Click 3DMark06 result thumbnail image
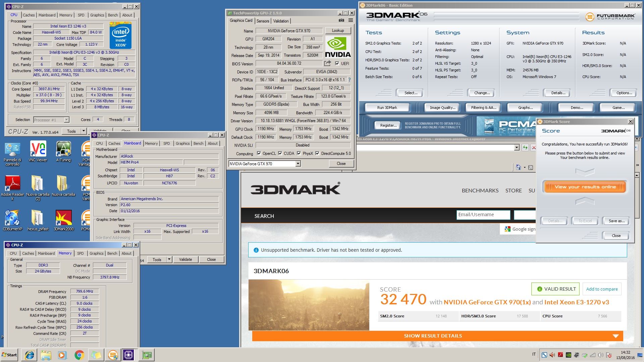This screenshot has width=644, height=362. click(x=309, y=305)
